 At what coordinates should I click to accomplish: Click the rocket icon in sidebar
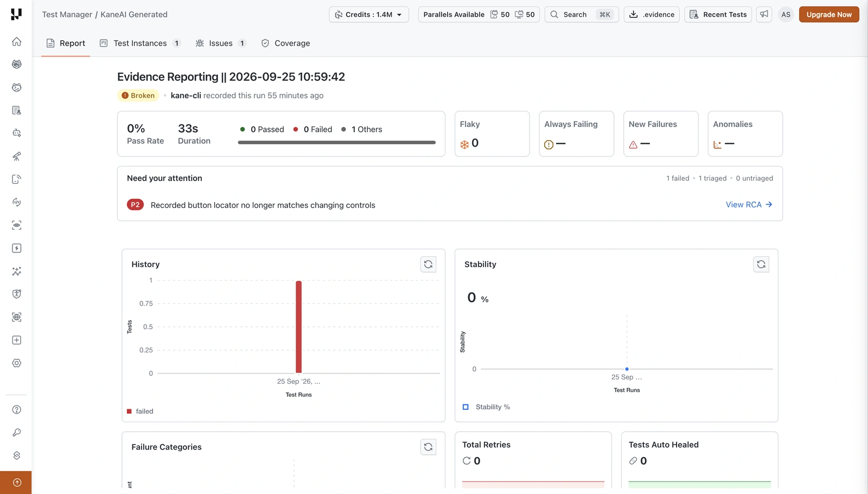click(x=17, y=156)
